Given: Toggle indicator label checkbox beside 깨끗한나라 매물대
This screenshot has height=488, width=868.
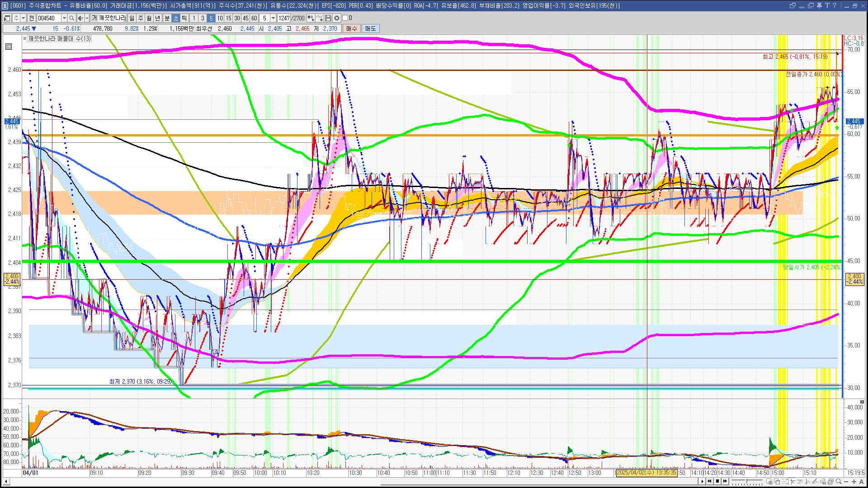Looking at the screenshot, I should click(25, 39).
